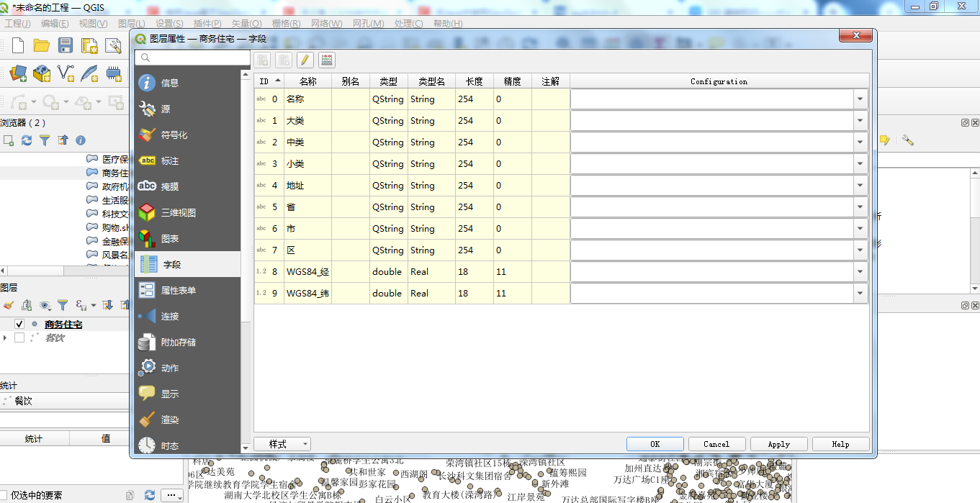The image size is (980, 503).
Task: Open the field calculator icon
Action: click(327, 60)
